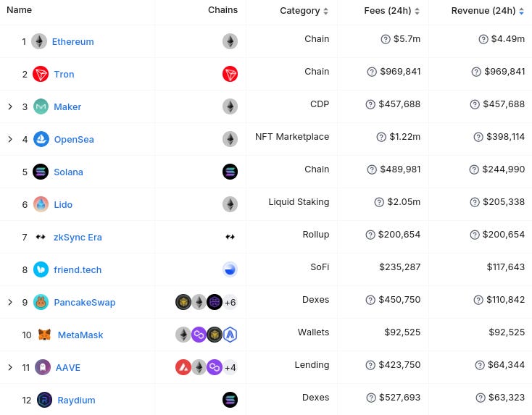532x415 pixels.
Task: Open the Maker protocol link
Action: (x=67, y=106)
